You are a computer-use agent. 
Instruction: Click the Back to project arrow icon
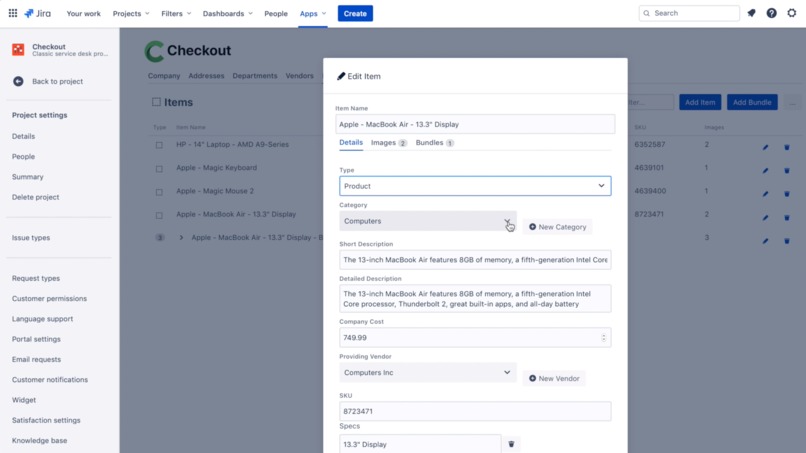pyautogui.click(x=18, y=81)
